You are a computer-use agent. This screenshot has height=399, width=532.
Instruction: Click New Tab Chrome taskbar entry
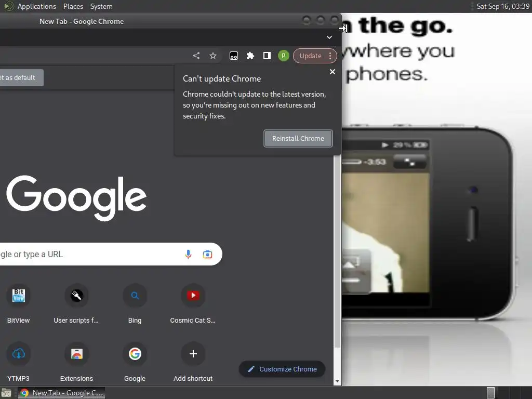point(61,393)
